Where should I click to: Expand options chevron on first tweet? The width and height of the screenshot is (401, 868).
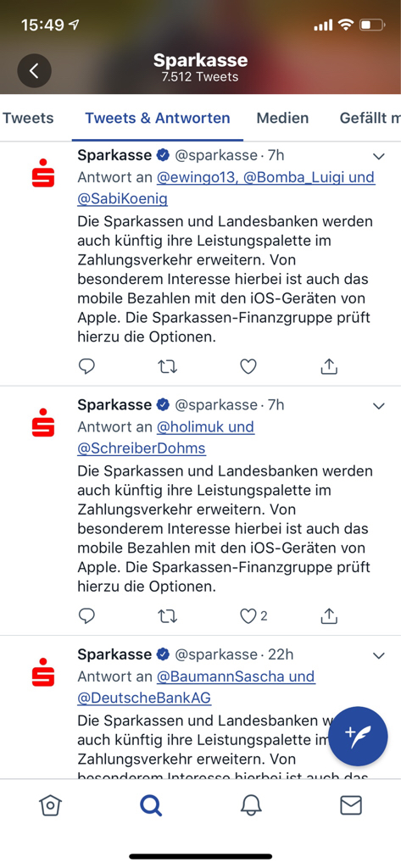379,157
